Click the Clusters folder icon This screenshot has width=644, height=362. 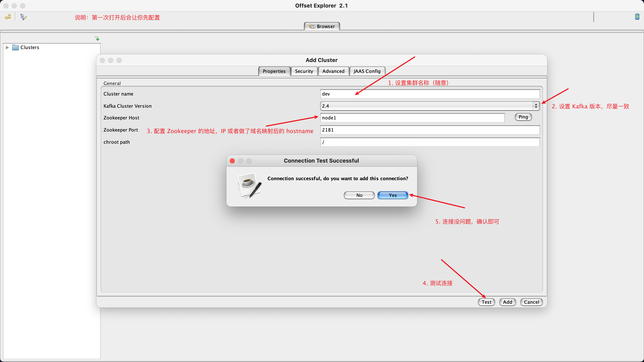(x=16, y=47)
